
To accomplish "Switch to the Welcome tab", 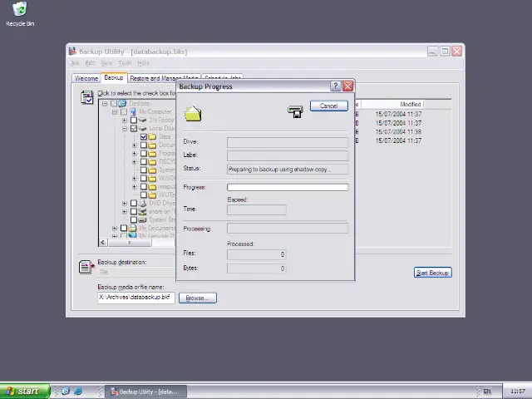I will coord(86,78).
